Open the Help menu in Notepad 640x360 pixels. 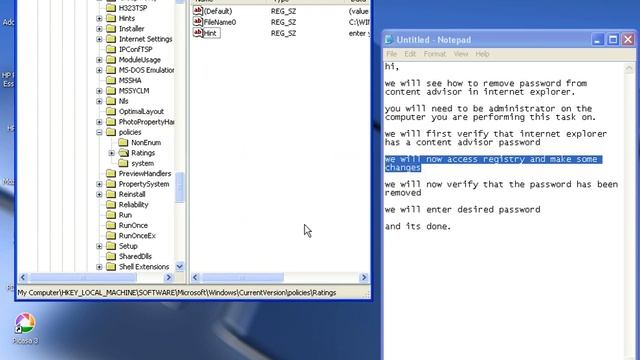482,54
